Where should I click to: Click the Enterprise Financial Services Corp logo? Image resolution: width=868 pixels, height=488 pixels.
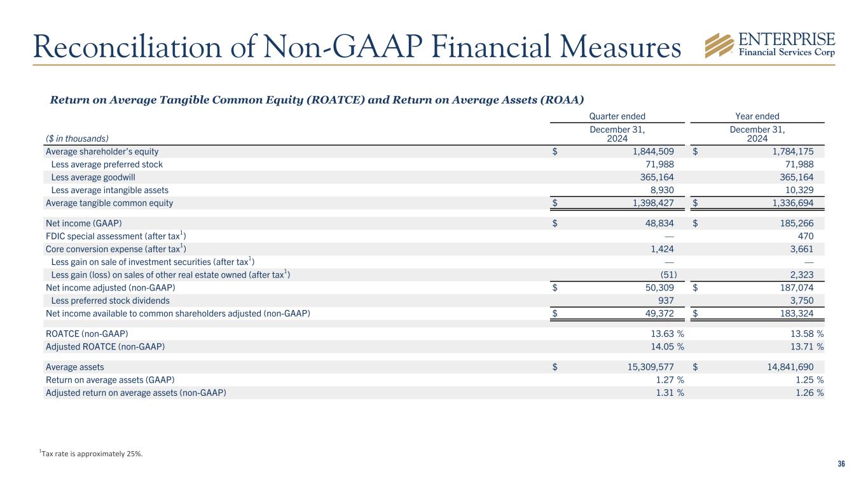pyautogui.click(x=770, y=44)
